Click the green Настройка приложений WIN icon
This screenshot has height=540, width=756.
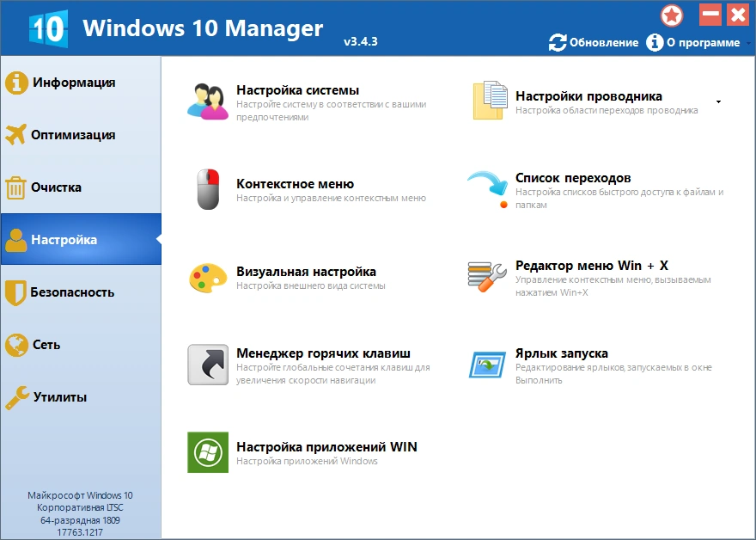pyautogui.click(x=208, y=452)
